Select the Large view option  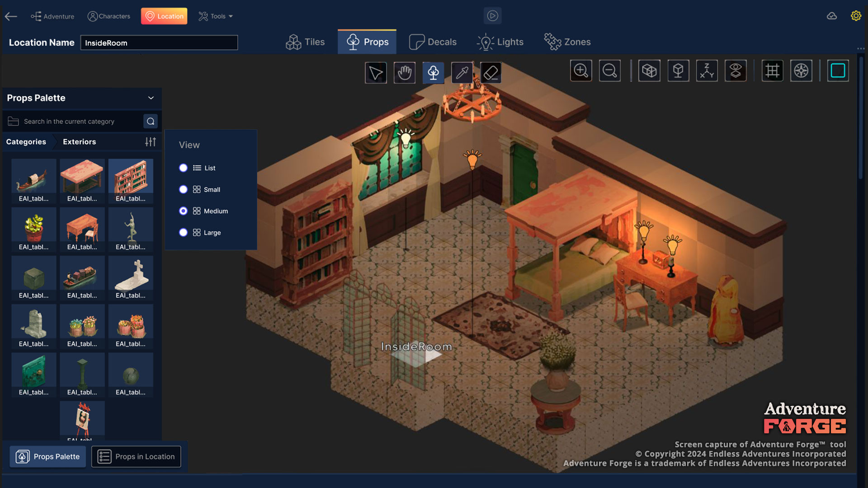183,233
